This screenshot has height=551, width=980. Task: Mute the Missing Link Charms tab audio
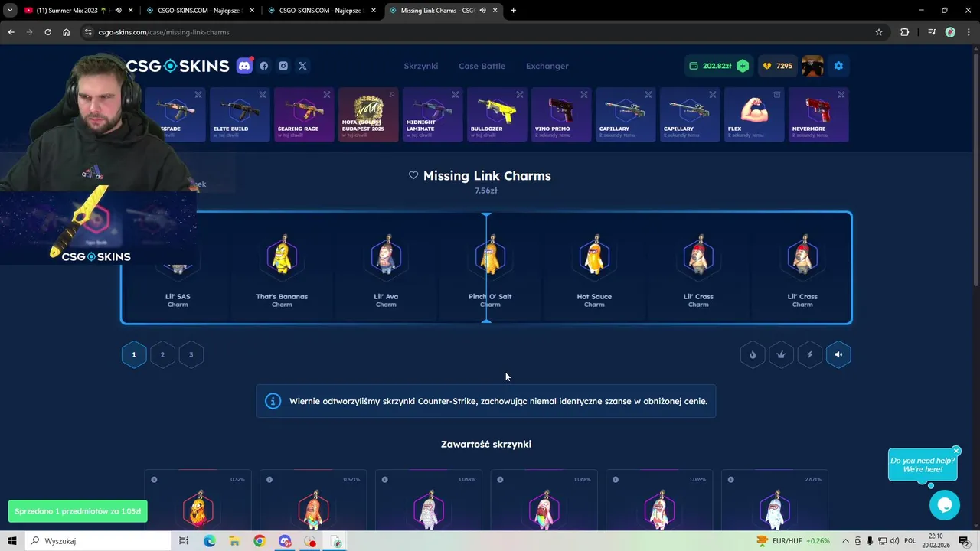pos(482,11)
